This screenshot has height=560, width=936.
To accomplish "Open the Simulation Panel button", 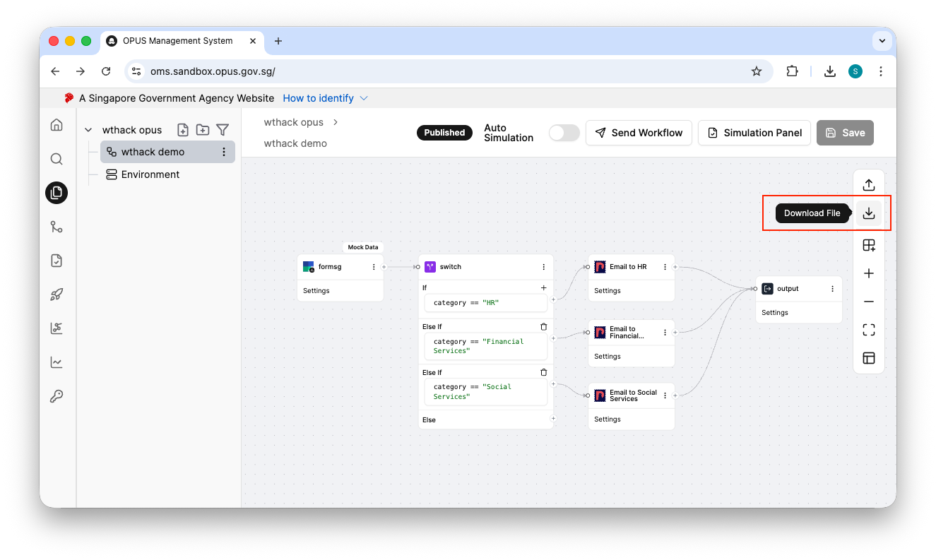I will pos(754,133).
